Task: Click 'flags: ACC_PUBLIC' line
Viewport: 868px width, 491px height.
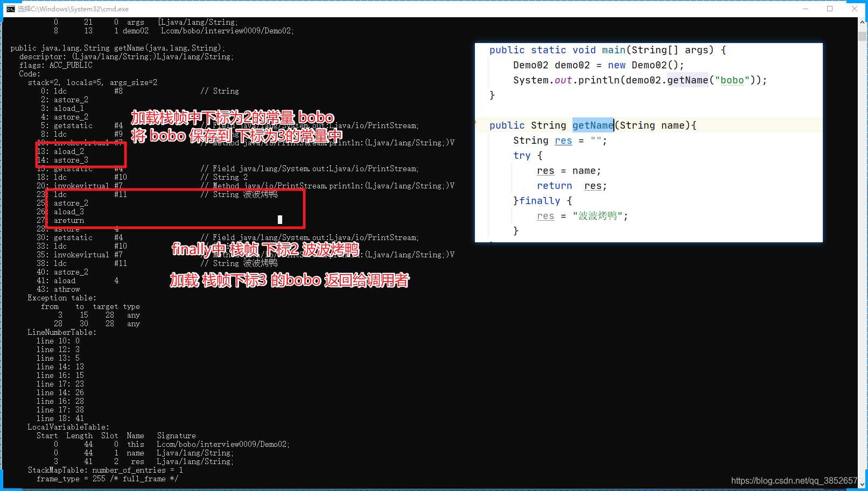Action: pyautogui.click(x=56, y=65)
